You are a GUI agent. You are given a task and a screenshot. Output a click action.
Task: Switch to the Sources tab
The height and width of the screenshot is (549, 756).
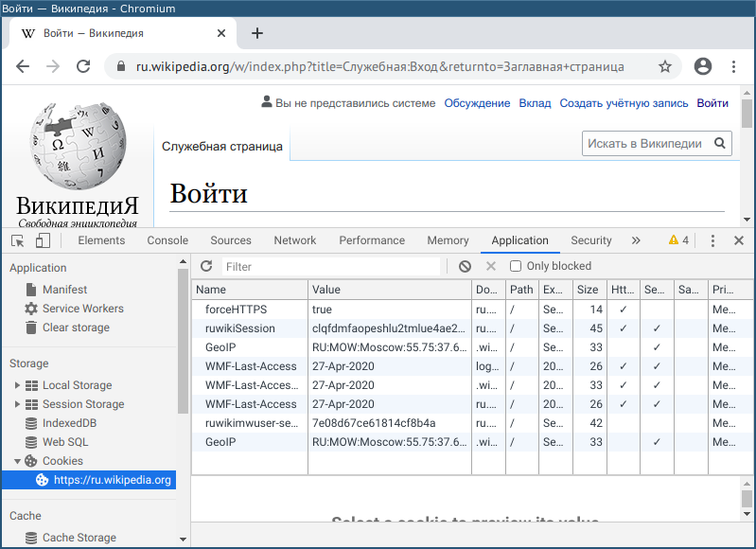pos(231,240)
